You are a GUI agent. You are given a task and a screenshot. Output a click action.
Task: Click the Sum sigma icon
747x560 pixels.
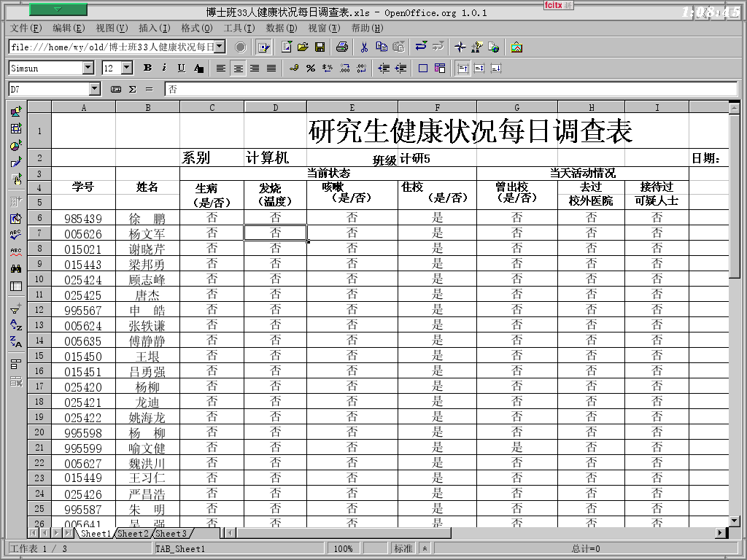tap(133, 89)
